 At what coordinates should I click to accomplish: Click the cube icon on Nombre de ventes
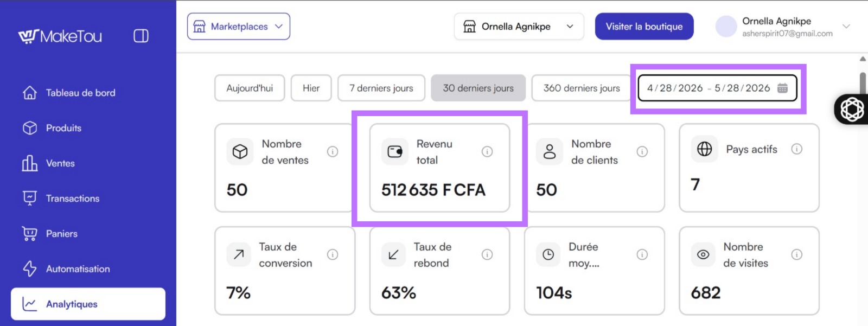tap(240, 152)
